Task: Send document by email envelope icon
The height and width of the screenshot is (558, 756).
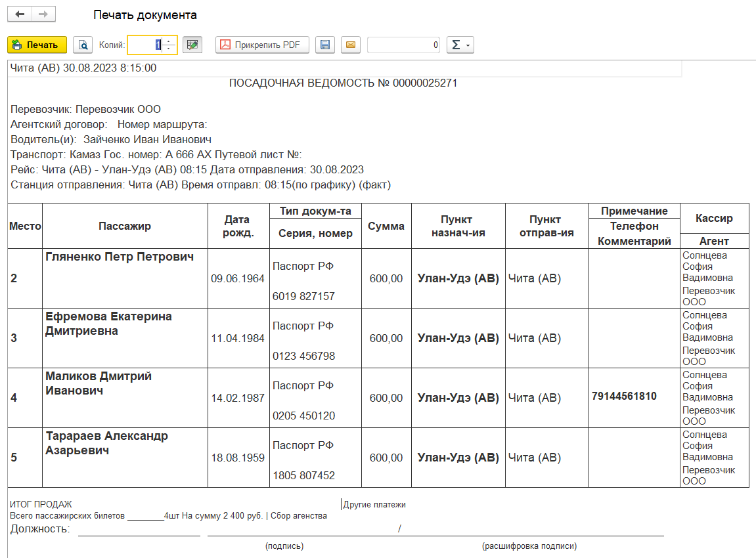Action: [x=350, y=45]
